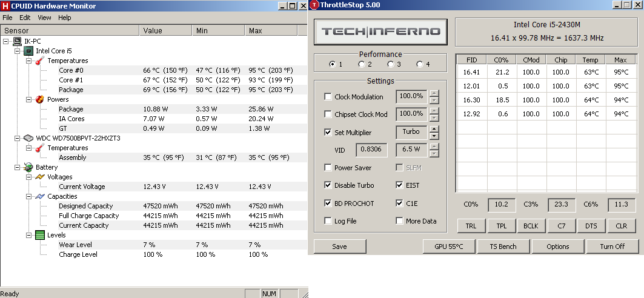Screen dimensions: 644x298
Task: Open TS Bench
Action: click(x=503, y=247)
